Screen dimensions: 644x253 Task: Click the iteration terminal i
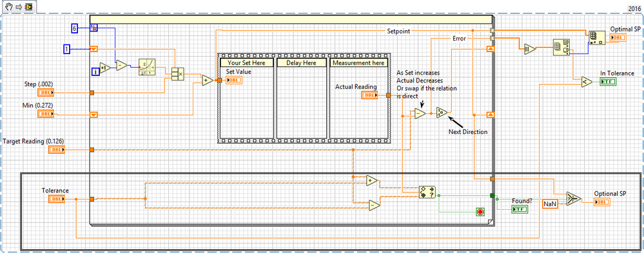click(x=95, y=72)
